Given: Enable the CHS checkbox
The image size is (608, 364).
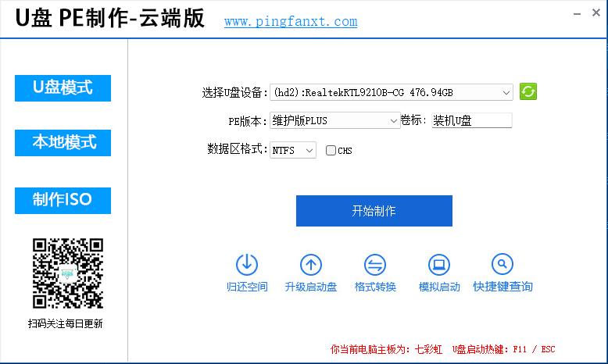Looking at the screenshot, I should click(x=331, y=151).
